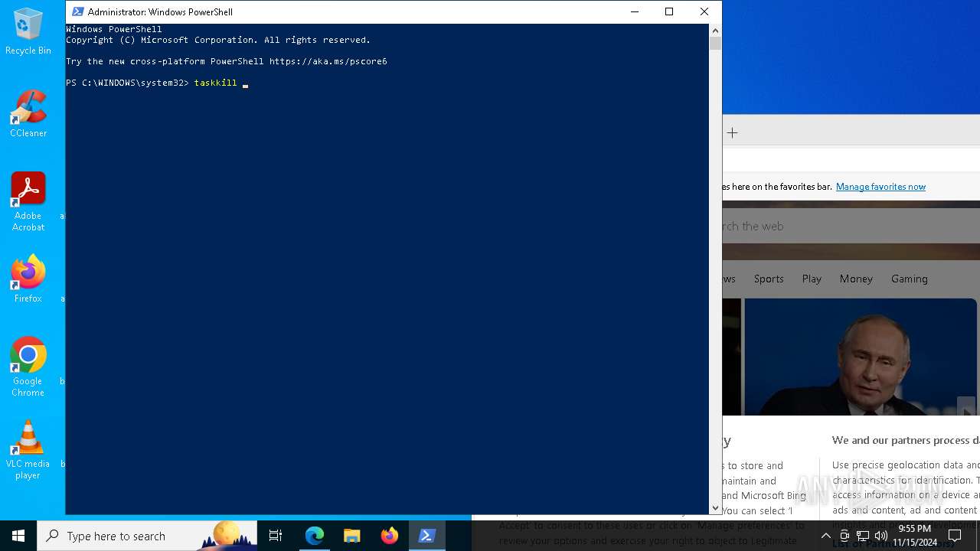Close the PowerShell window
This screenshot has width=980, height=551.
coord(704,11)
